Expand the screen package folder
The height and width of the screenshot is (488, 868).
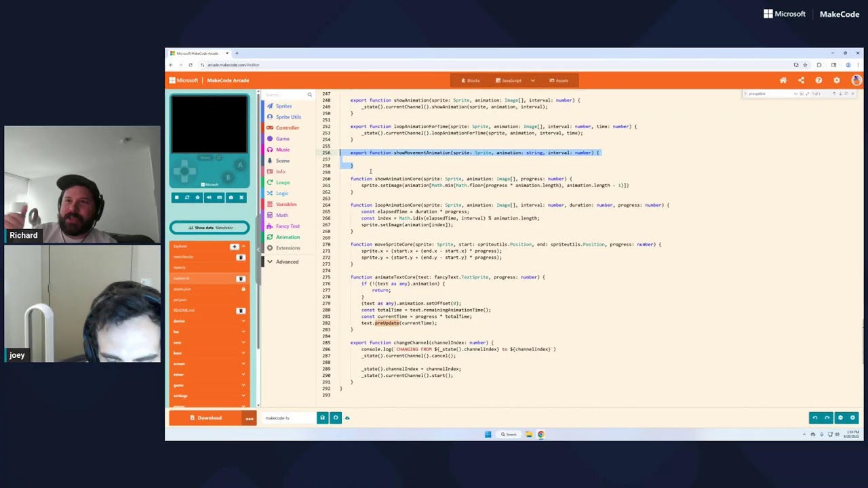point(210,363)
